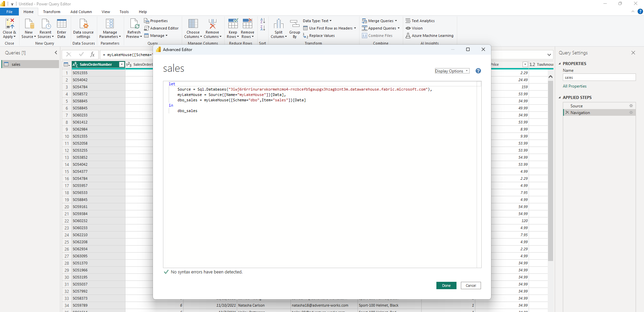The image size is (644, 312).
Task: Open the Enter Data tool
Action: [x=61, y=28]
